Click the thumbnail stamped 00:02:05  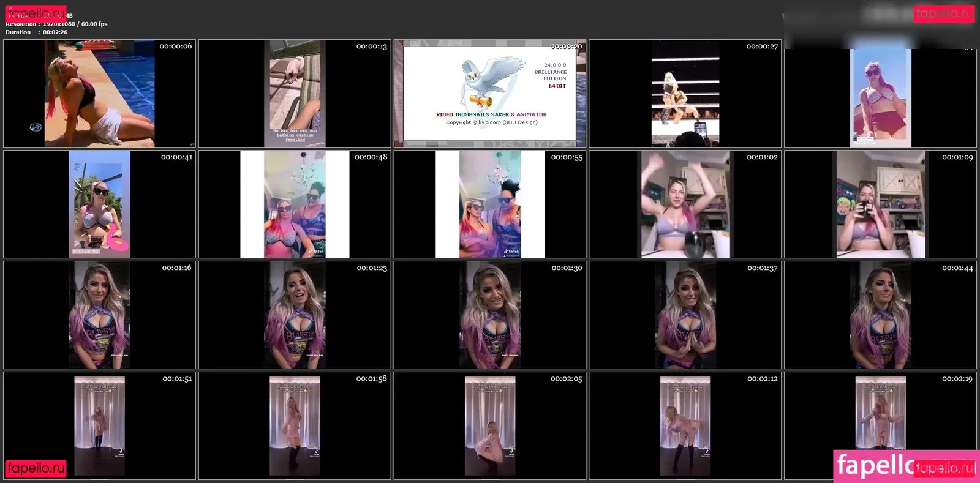[490, 425]
